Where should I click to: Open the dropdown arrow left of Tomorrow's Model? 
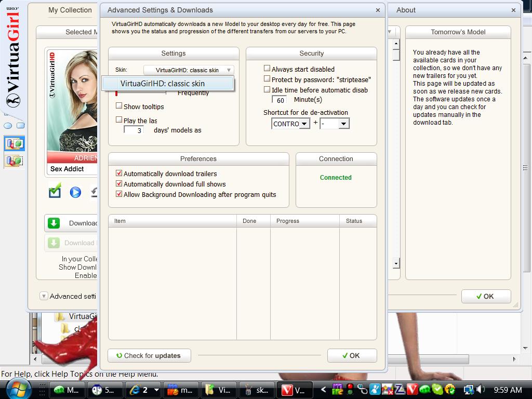tap(390, 32)
